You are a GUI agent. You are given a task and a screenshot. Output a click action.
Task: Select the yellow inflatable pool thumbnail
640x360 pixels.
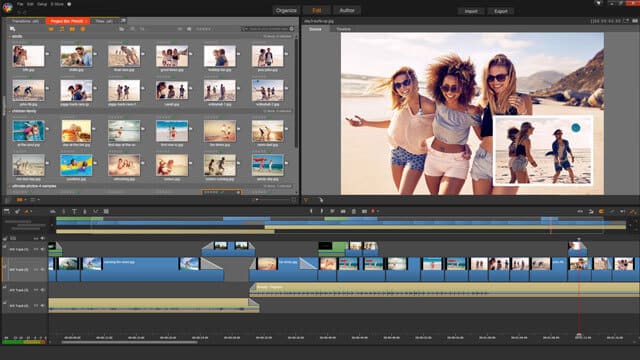(76, 165)
